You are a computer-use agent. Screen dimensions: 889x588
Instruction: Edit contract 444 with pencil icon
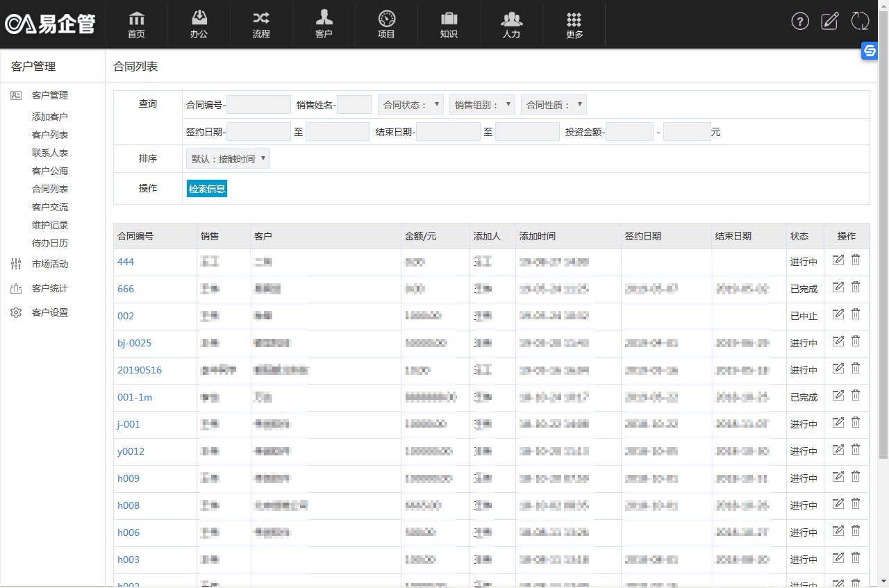838,260
